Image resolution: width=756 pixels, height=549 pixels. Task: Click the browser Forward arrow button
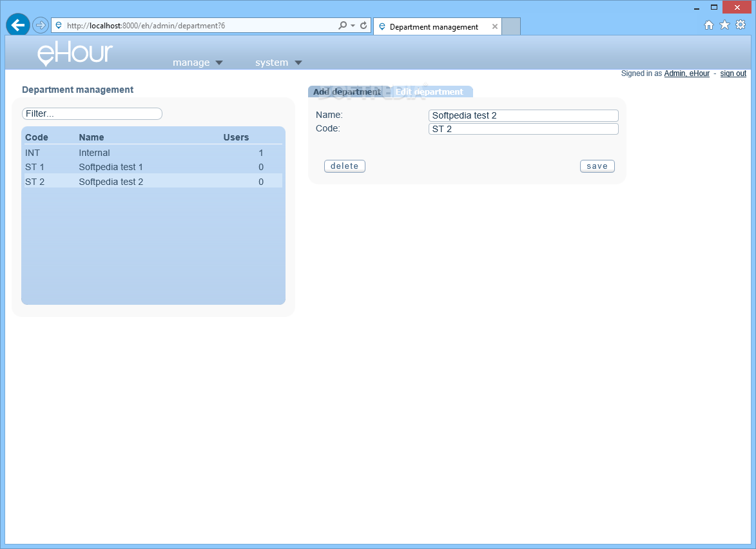41,25
